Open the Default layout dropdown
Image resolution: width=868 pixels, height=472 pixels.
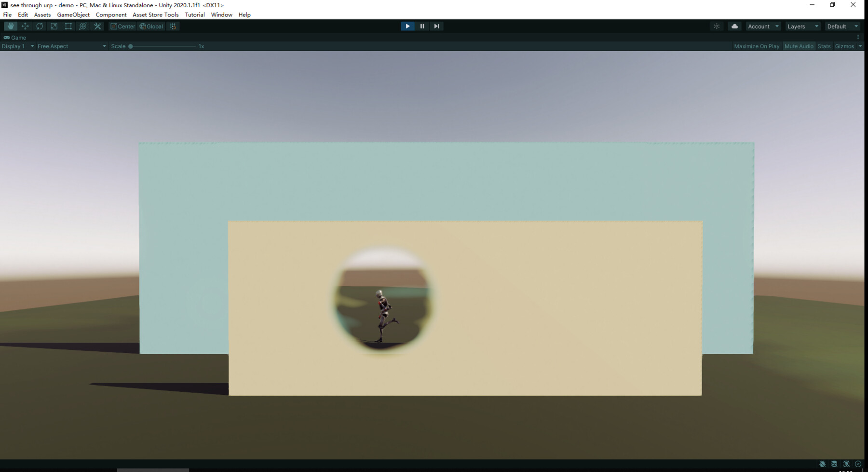[842, 26]
